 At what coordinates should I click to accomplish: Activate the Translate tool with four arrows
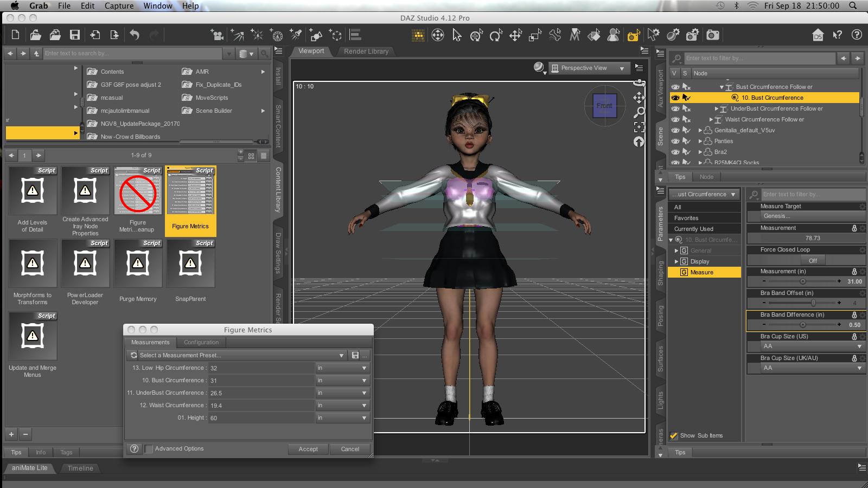tap(515, 36)
